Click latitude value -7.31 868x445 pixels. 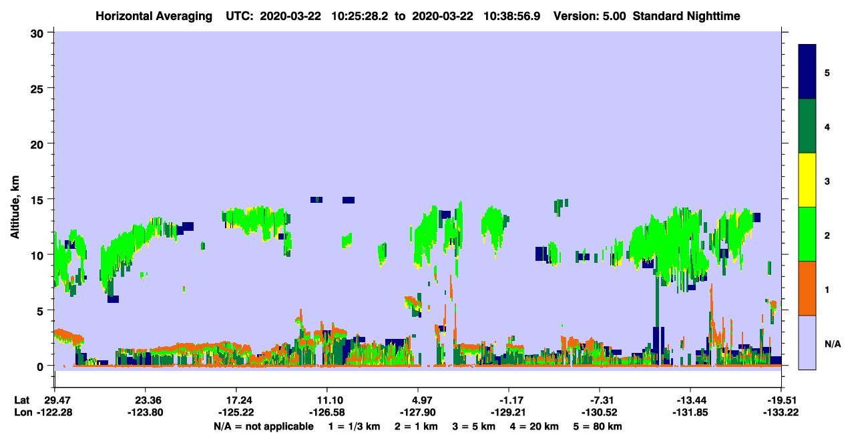click(600, 400)
